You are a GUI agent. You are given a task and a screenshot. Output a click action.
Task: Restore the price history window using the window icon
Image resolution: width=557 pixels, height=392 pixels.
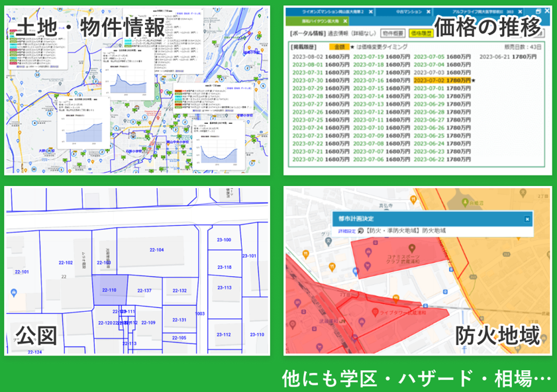[537, 12]
